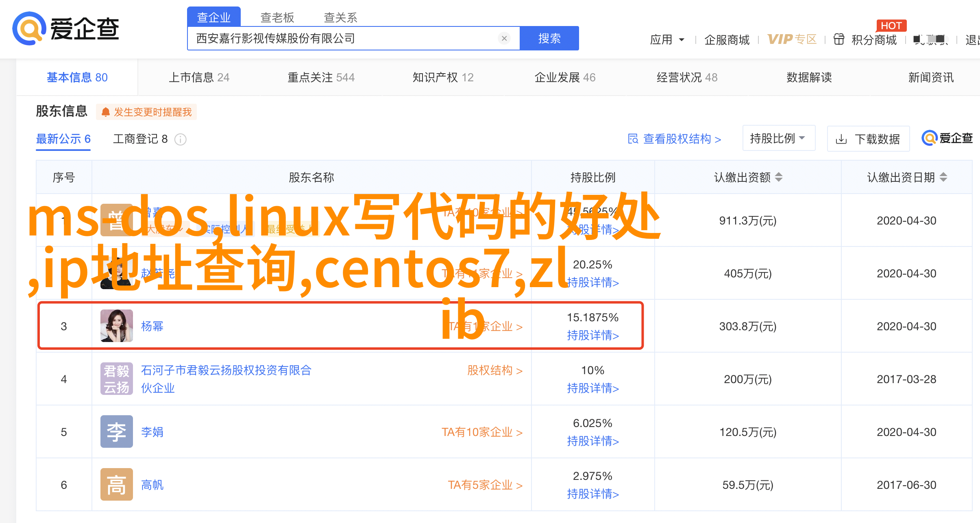Image resolution: width=980 pixels, height=523 pixels.
Task: Click the 2017-03-28 date cell
Action: pos(906,379)
